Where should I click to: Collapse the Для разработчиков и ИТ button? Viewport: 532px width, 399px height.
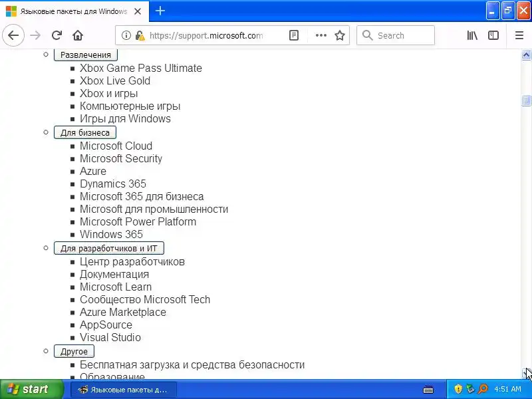click(x=109, y=248)
